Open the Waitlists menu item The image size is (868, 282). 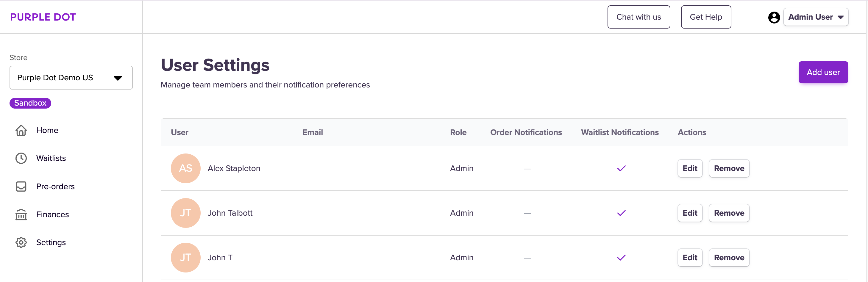point(51,158)
